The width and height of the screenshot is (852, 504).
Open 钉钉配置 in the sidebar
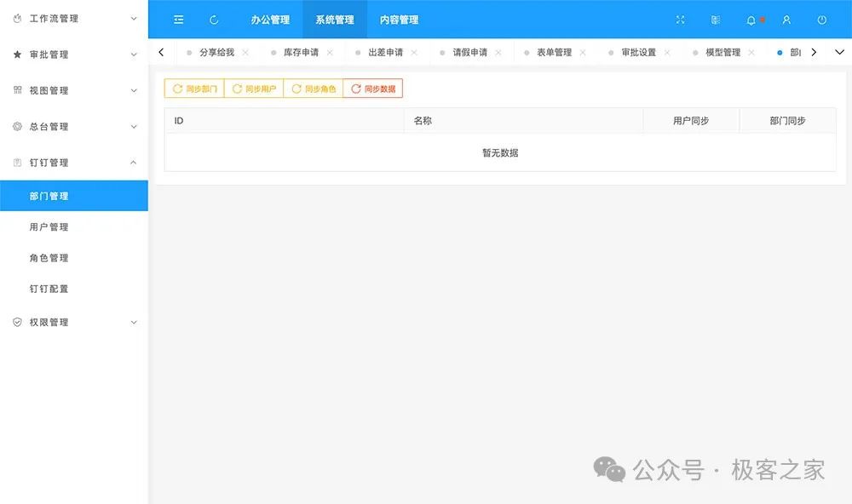(74, 289)
